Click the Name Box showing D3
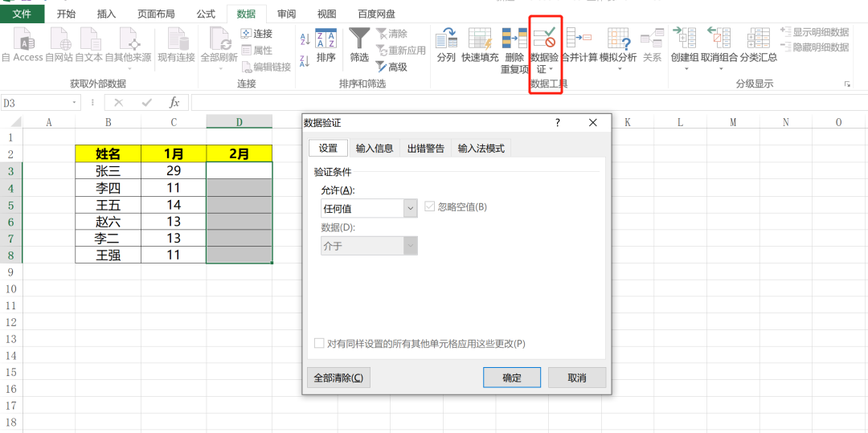Image resolution: width=868 pixels, height=433 pixels. pyautogui.click(x=36, y=102)
